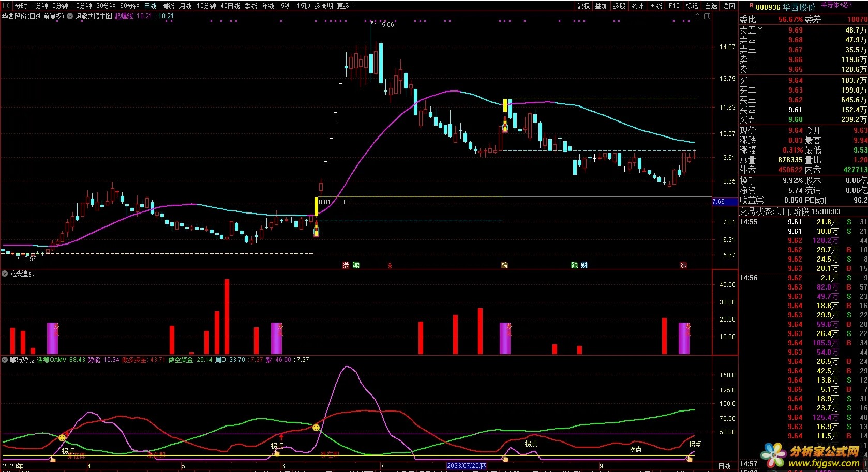Click the 2023/07/20/四 date label on time axis
Viewport: 868px width, 472px height.
pos(468,466)
